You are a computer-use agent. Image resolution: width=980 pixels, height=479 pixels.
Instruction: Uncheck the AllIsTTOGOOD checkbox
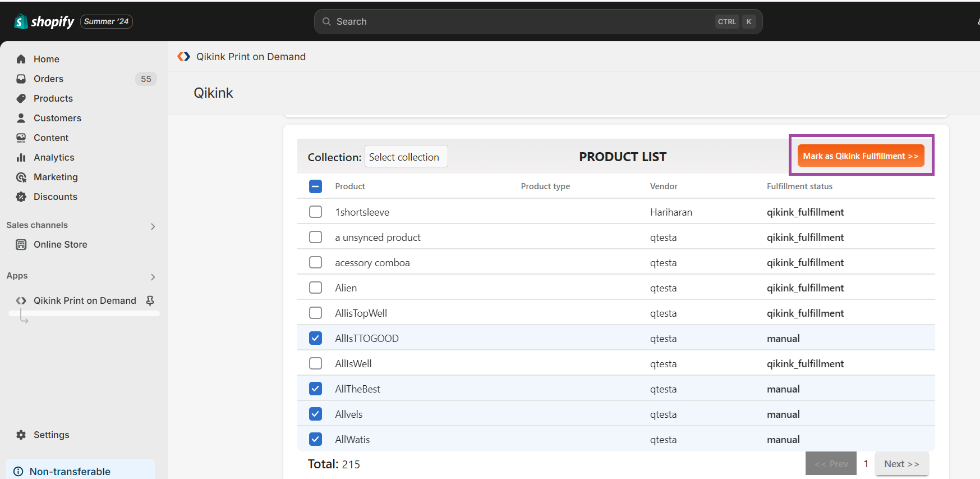pos(316,338)
